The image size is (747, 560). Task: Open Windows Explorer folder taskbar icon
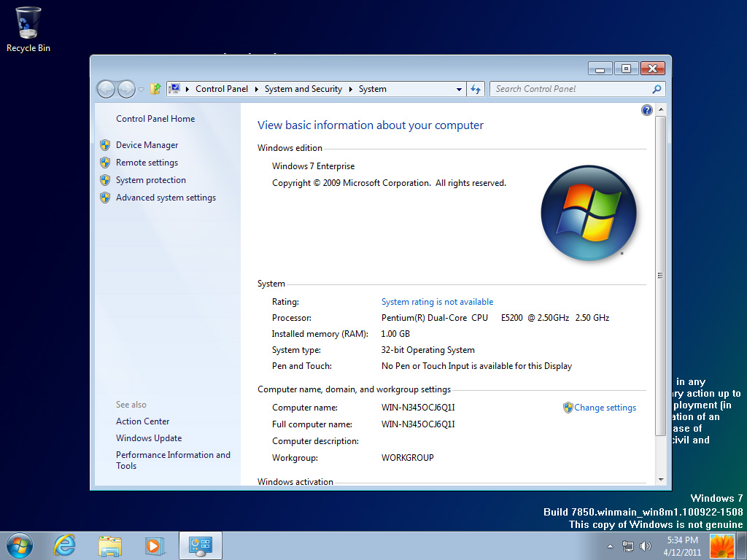(x=110, y=545)
